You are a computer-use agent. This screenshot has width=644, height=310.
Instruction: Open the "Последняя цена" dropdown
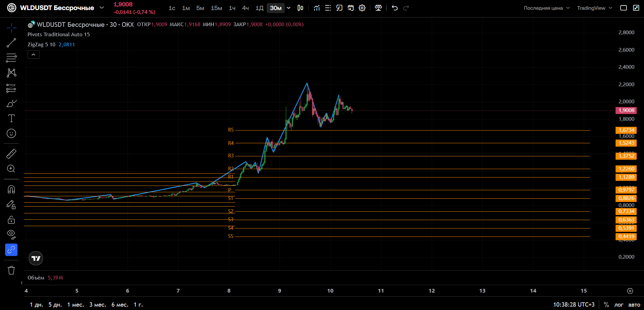pos(546,8)
